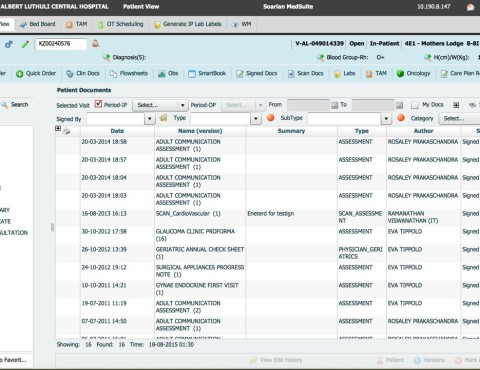This screenshot has height=370, width=480.
Task: Open Generate IP Lab Labels tab
Action: 188,24
